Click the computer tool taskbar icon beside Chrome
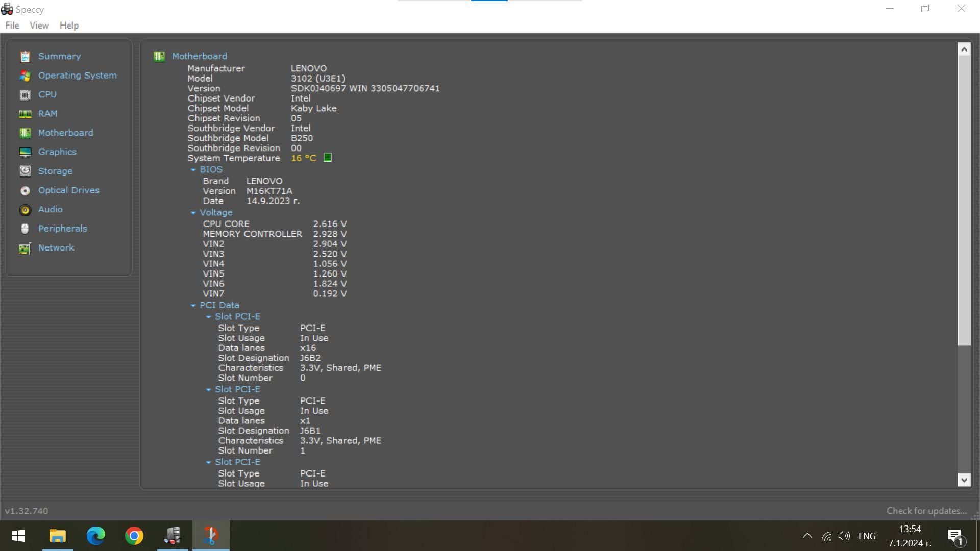980x551 pixels. coord(173,536)
